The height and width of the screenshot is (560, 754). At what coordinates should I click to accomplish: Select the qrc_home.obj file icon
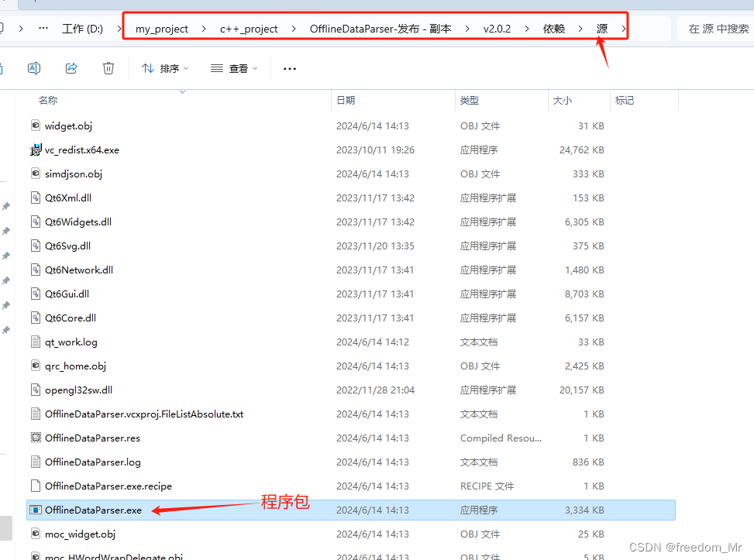[x=36, y=366]
